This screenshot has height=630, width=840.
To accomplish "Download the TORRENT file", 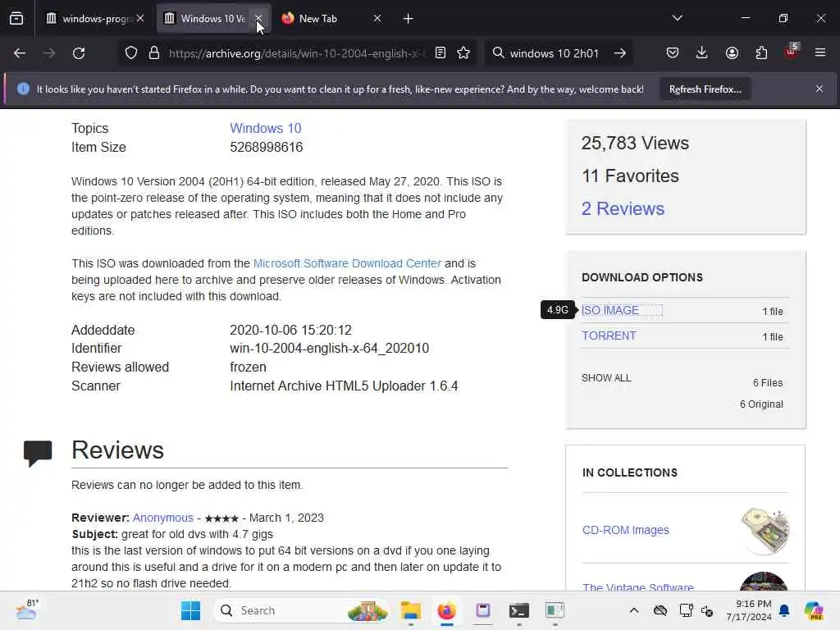I will point(609,336).
